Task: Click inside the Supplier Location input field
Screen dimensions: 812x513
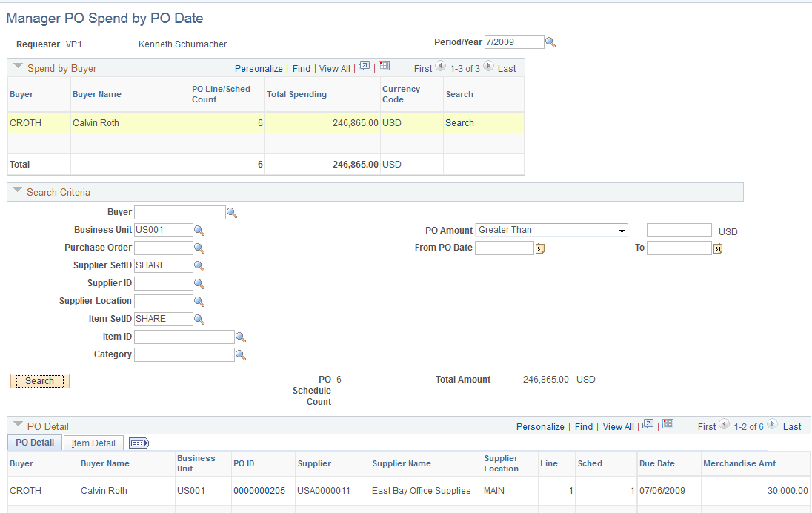Action: [x=164, y=301]
